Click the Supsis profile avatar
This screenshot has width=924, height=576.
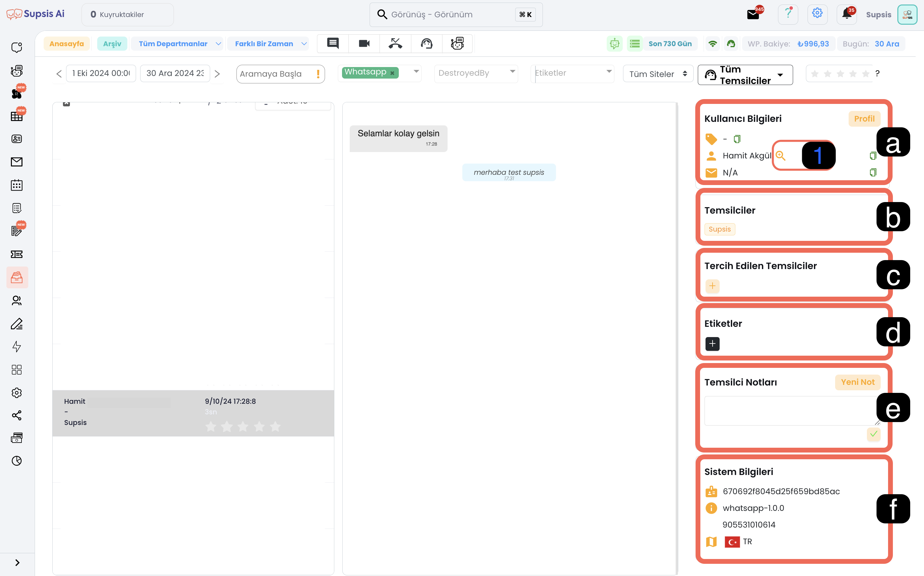point(907,14)
